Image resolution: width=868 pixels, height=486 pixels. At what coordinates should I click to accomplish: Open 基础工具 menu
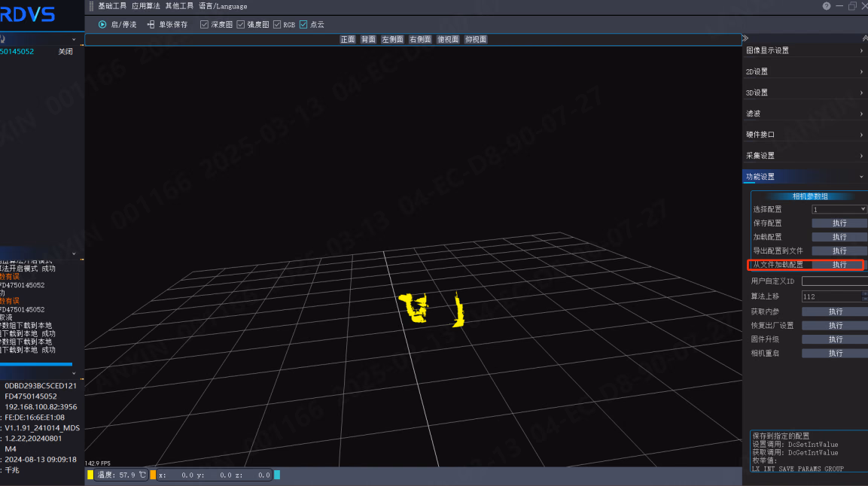point(112,6)
